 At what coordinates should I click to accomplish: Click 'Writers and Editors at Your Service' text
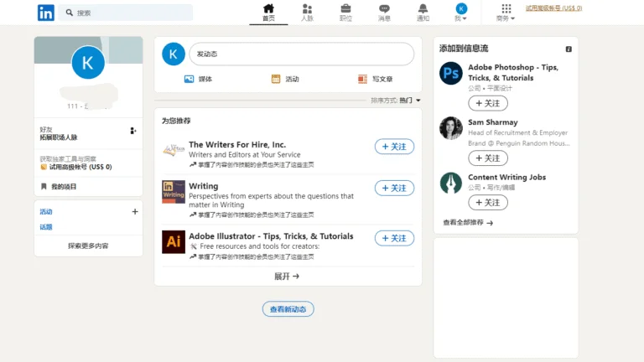click(244, 155)
